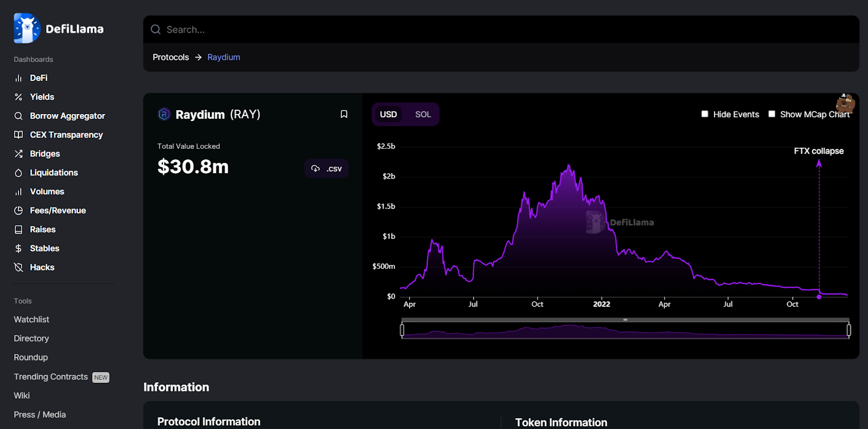Enable the Show MCap Chart checkbox
868x429 pixels.
point(771,114)
